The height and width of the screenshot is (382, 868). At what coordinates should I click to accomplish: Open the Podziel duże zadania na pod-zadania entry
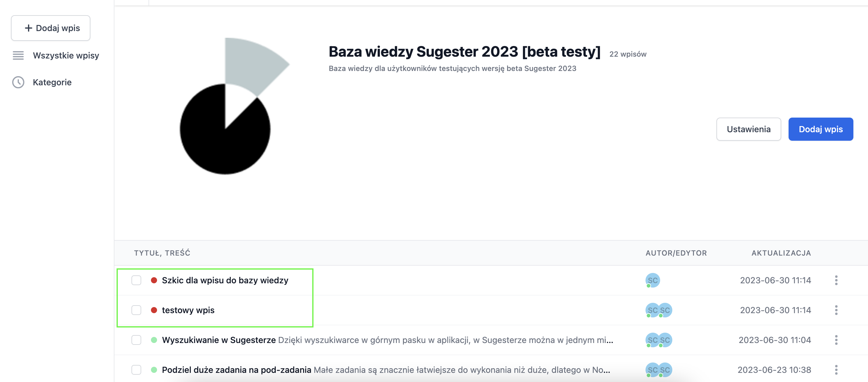coord(236,370)
